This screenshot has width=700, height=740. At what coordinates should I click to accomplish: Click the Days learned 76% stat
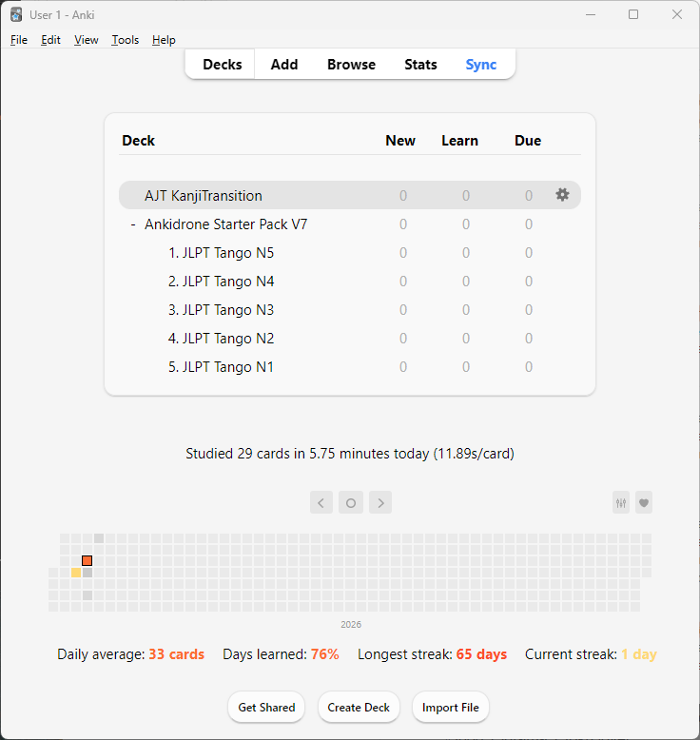(x=281, y=654)
